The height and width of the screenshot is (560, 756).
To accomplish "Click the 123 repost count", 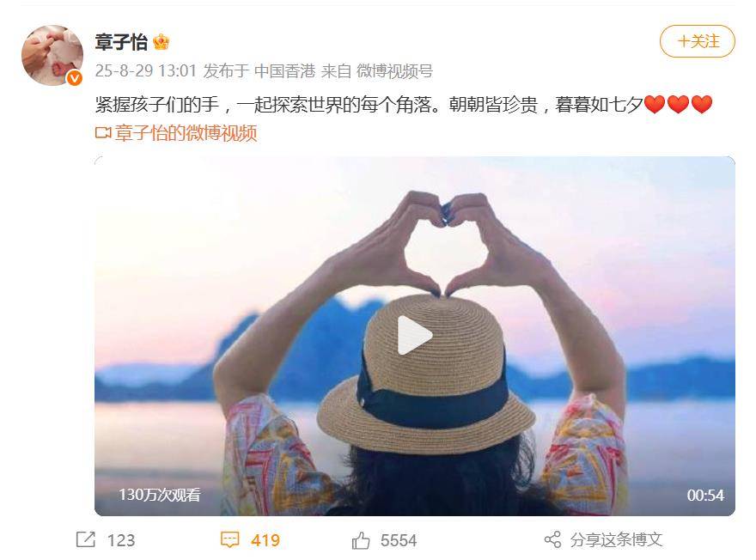I will [121, 540].
